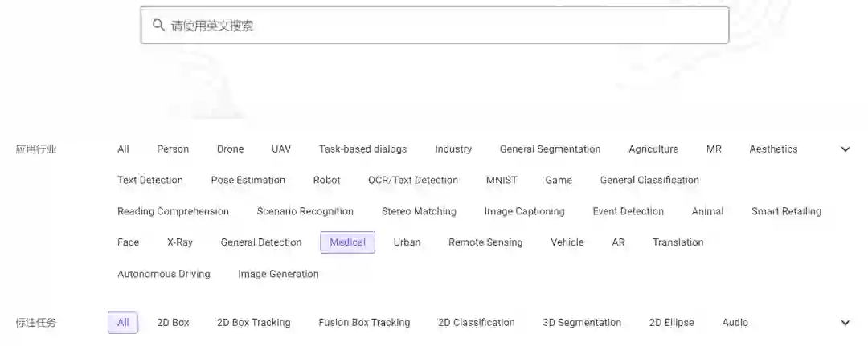Choose the X-Ray industry tag
Screen dimensions: 868x346
180,242
